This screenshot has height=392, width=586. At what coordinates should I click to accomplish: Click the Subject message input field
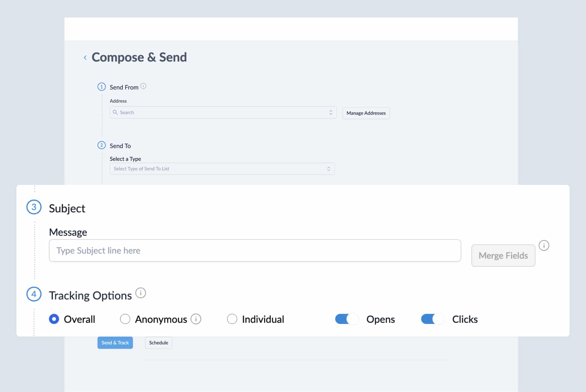click(255, 250)
